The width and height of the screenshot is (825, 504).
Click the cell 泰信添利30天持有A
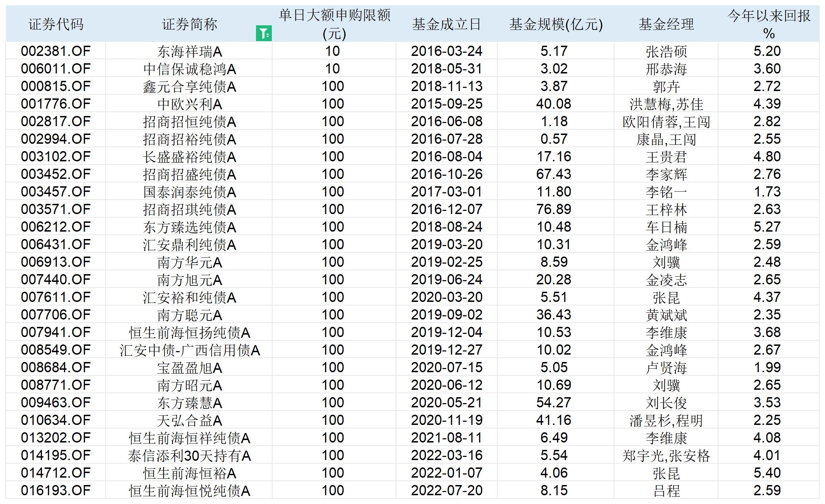(x=189, y=456)
